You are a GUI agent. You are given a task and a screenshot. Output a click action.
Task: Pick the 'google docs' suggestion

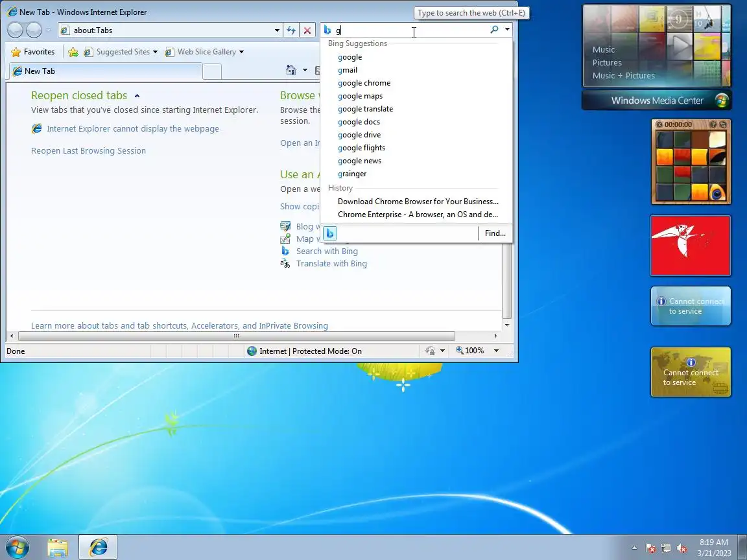359,122
